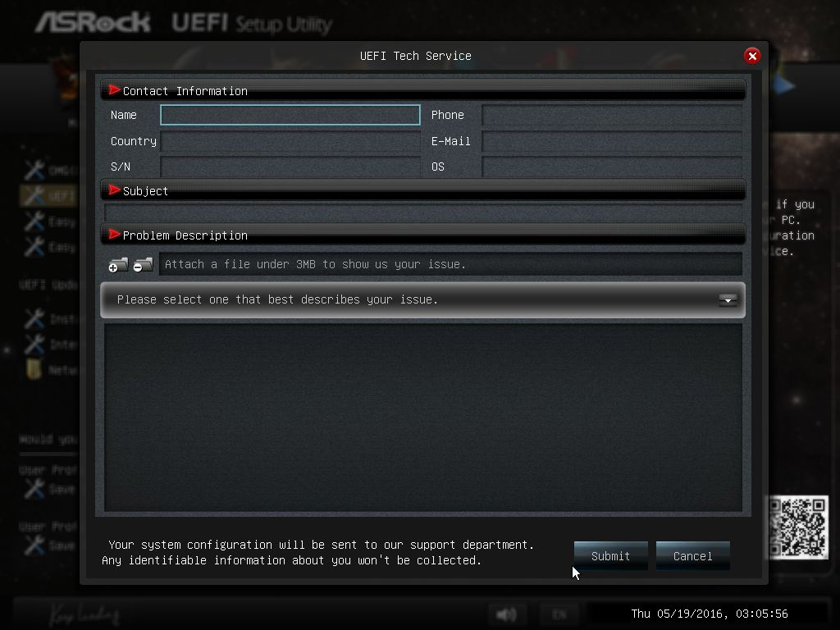Click the remove attachment folder icon
The width and height of the screenshot is (840, 630).
tap(143, 265)
